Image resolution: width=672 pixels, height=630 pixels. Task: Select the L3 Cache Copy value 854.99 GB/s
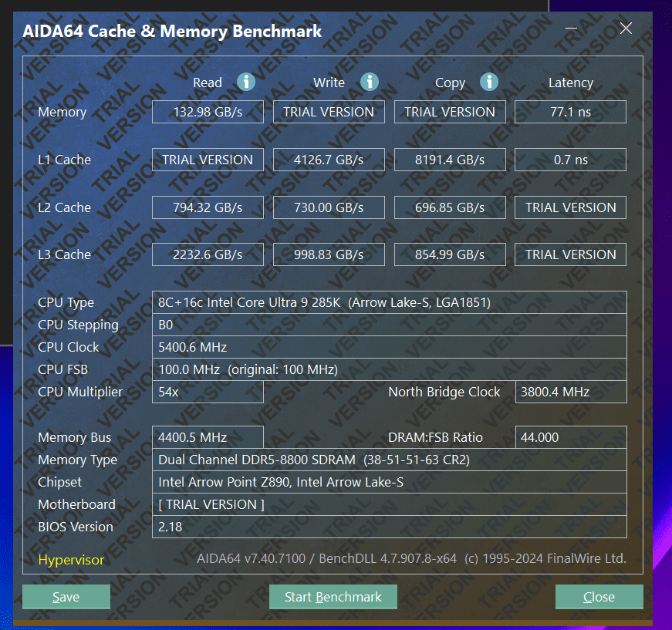(x=450, y=254)
